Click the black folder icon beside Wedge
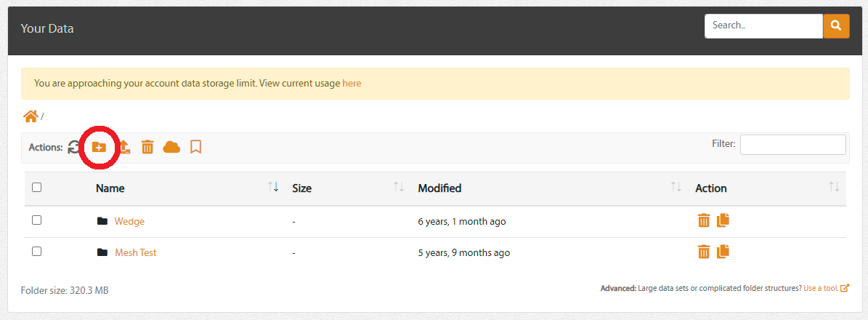 102,221
